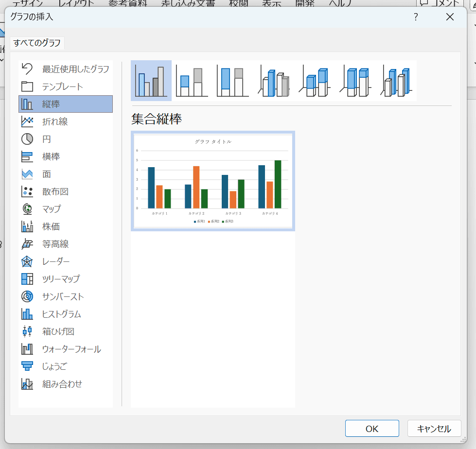
Task: Select 散布図 scatter chart type
Action: (x=55, y=191)
